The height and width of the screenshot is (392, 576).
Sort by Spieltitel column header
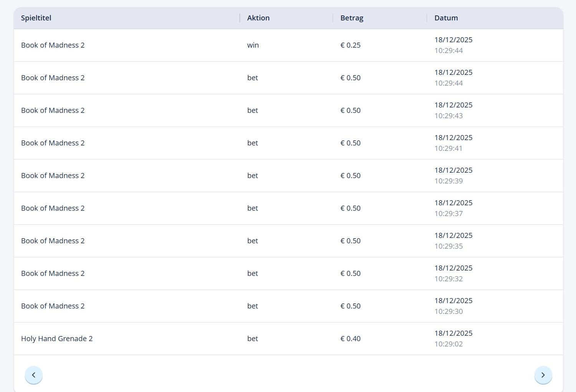tap(36, 18)
